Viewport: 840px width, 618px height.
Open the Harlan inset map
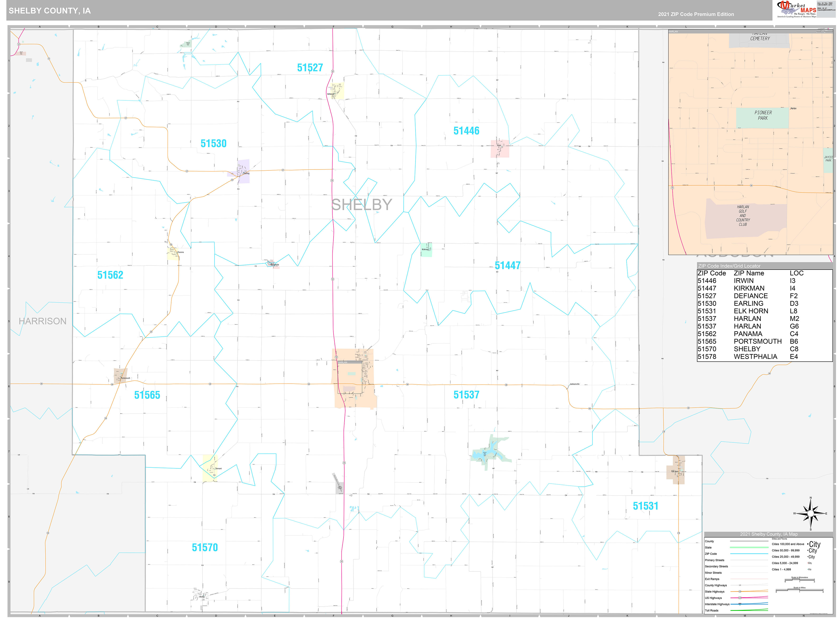[x=751, y=142]
